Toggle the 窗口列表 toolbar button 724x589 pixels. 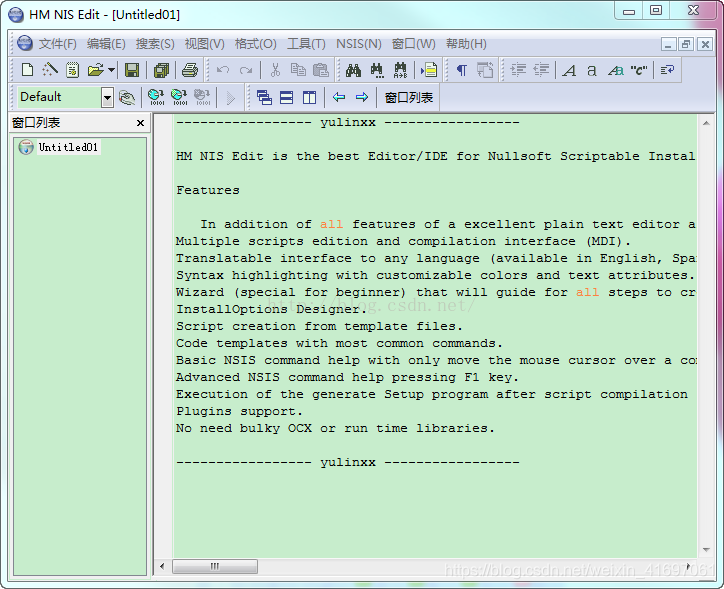point(409,97)
